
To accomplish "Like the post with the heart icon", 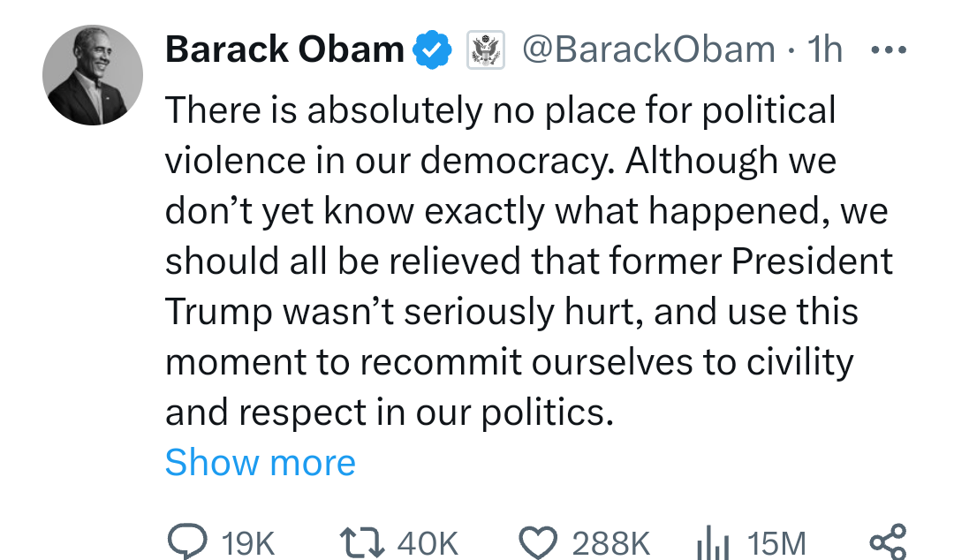I will pyautogui.click(x=539, y=541).
